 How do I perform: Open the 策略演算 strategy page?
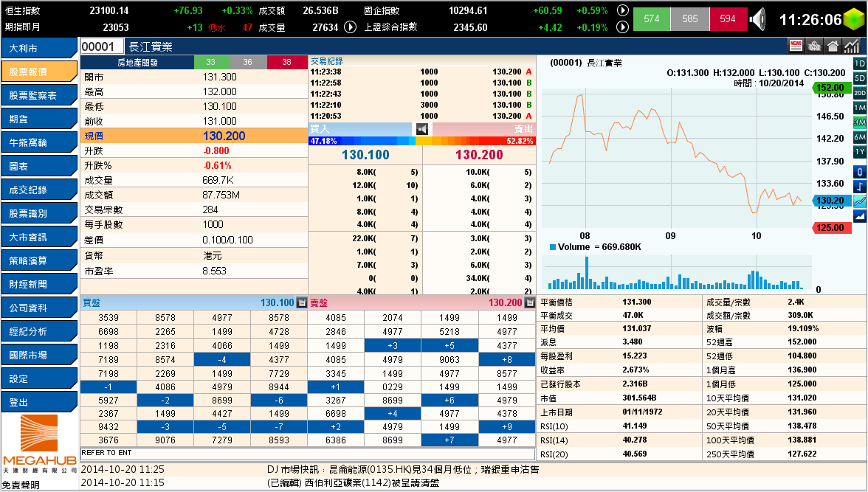click(38, 260)
